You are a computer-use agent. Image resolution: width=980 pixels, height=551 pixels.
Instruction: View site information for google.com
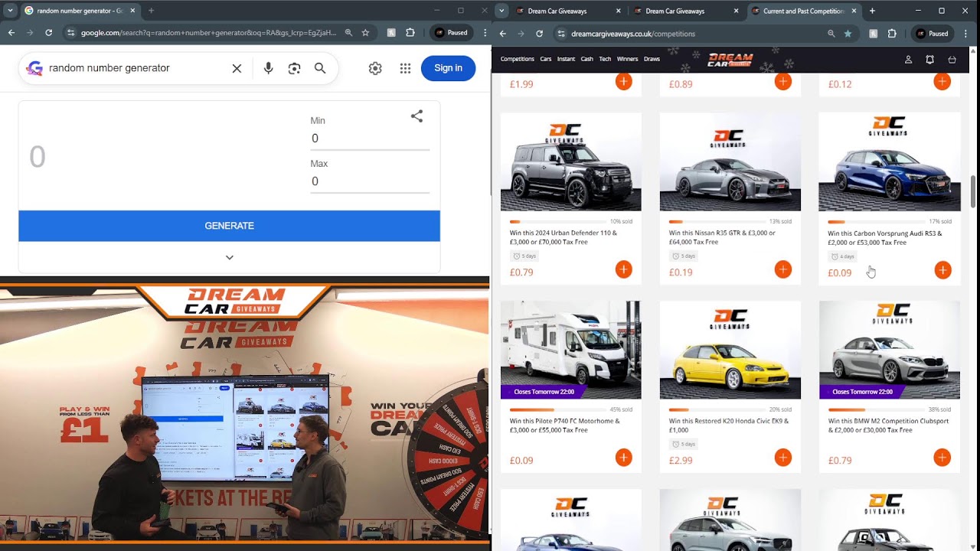[70, 33]
